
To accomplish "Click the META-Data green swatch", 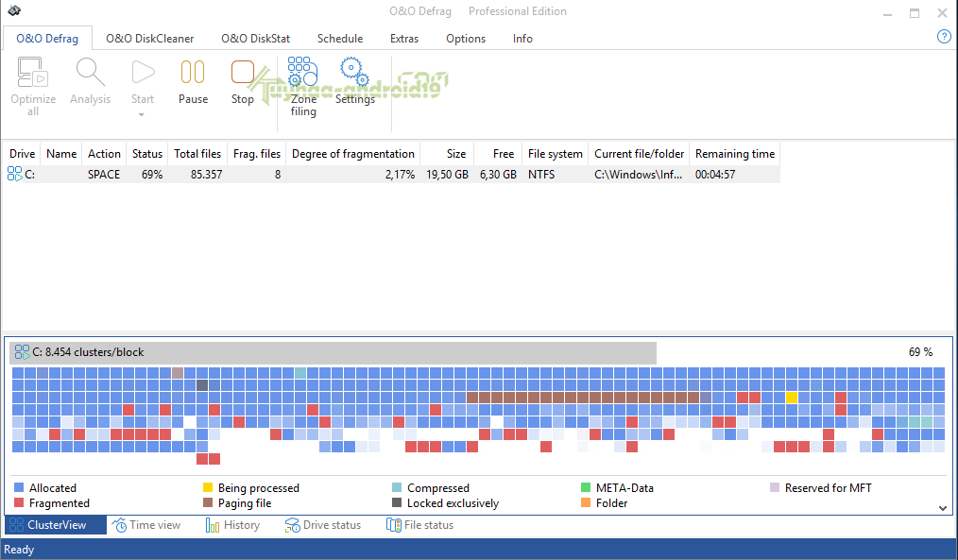I will point(586,487).
